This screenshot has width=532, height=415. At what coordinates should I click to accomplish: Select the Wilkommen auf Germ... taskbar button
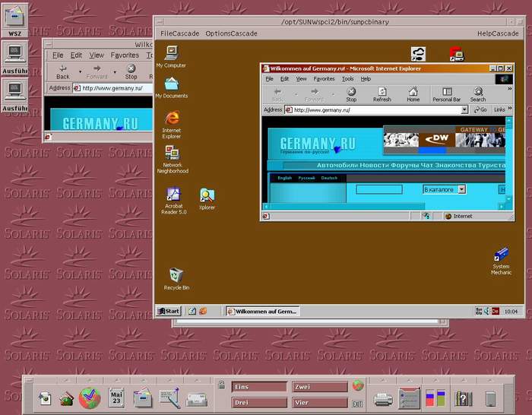point(263,311)
